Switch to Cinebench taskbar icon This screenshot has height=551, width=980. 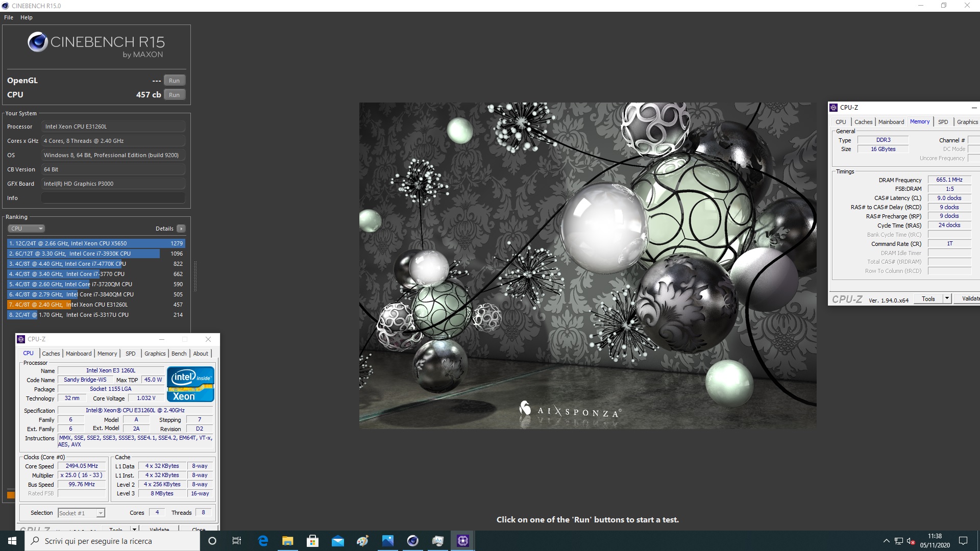tap(413, 541)
